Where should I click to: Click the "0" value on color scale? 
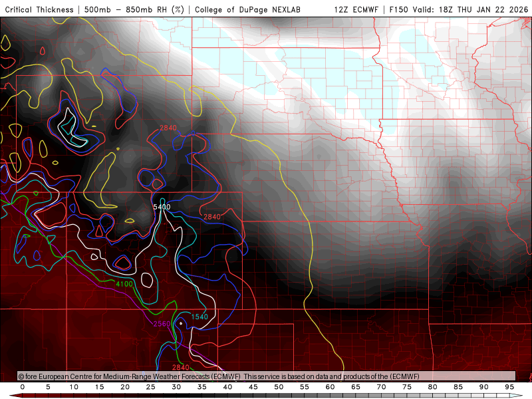(x=23, y=387)
